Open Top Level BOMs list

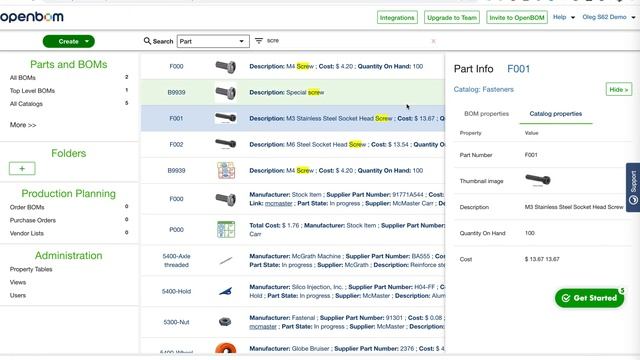coord(32,91)
